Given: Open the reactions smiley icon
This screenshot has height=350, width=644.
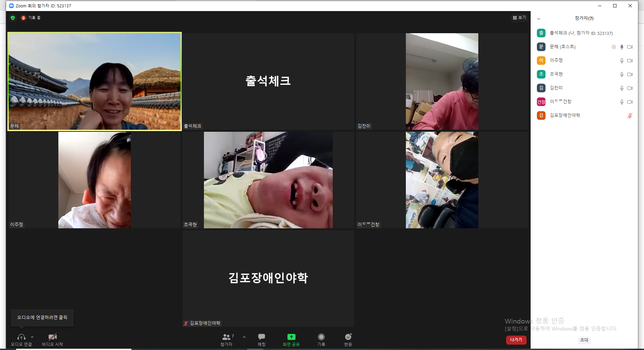Looking at the screenshot, I should tap(348, 337).
